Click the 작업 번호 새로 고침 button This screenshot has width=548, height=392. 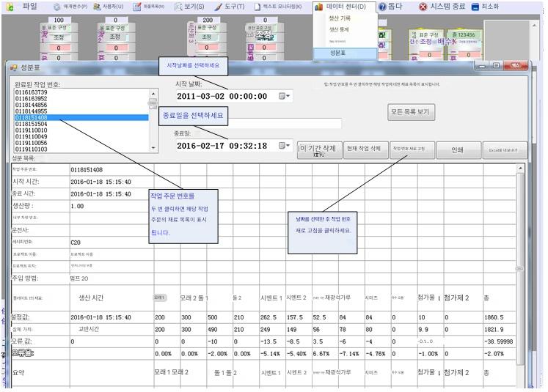[x=409, y=149]
